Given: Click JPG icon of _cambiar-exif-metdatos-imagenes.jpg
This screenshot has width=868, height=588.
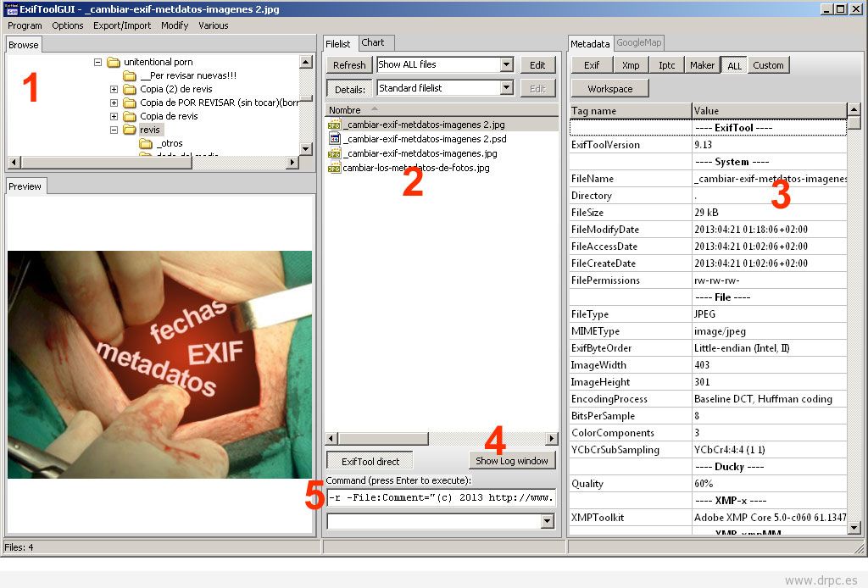Looking at the screenshot, I should [334, 153].
